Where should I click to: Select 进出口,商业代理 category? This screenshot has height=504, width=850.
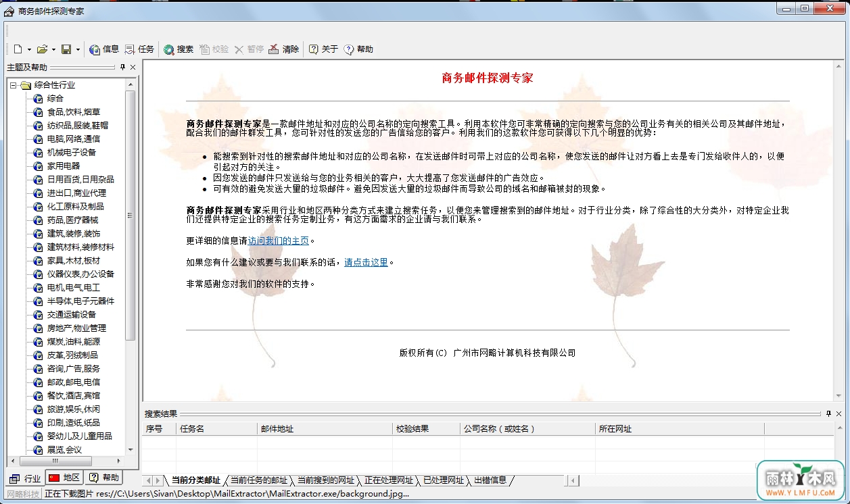coord(76,193)
